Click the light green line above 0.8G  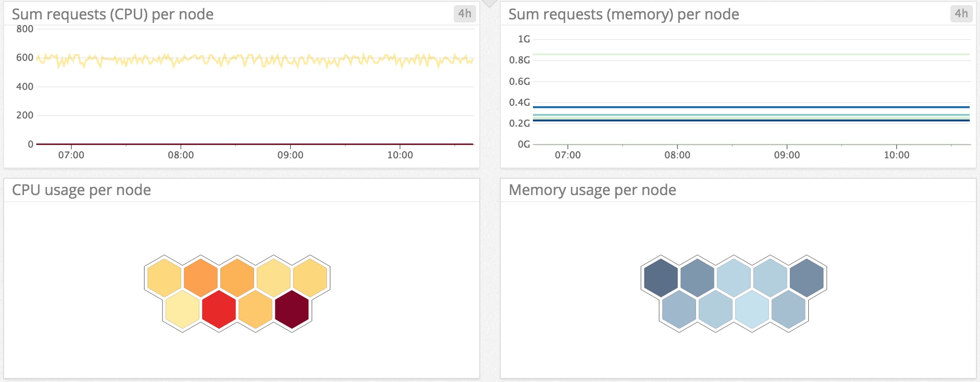[751, 54]
